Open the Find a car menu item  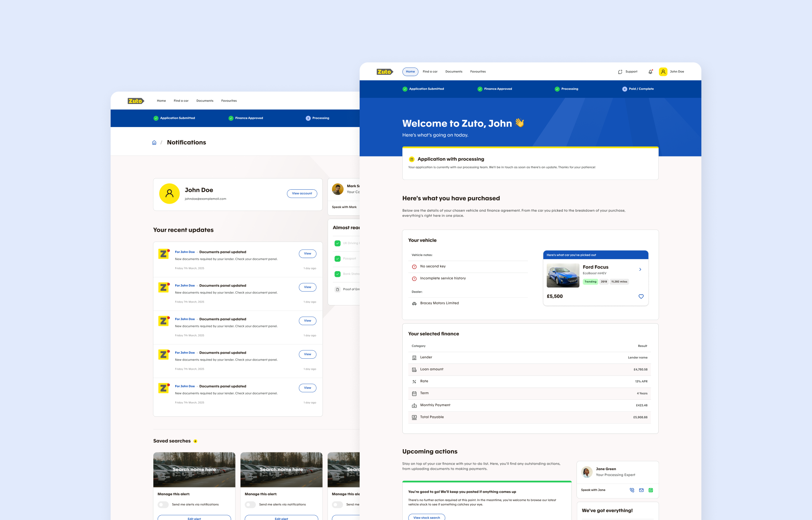click(x=430, y=72)
